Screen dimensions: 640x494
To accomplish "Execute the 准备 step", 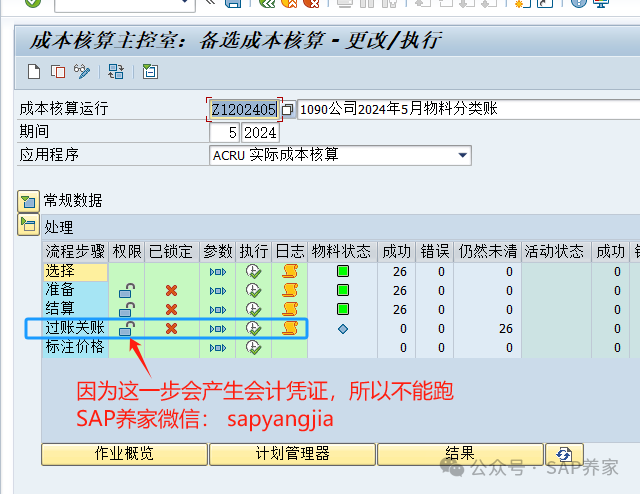I will pyautogui.click(x=253, y=291).
